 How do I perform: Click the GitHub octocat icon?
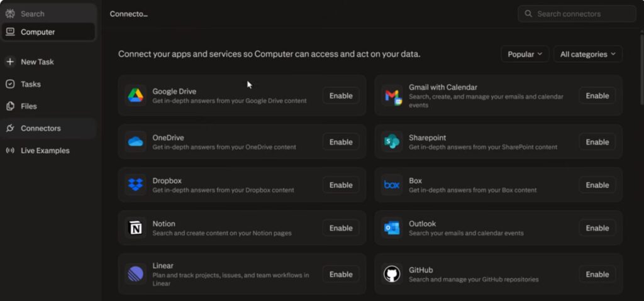(392, 274)
